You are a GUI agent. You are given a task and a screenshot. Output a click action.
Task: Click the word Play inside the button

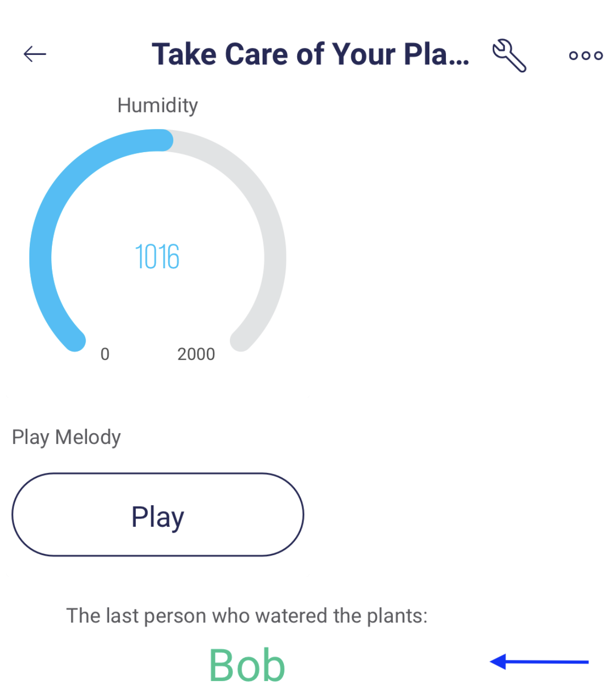point(158,517)
